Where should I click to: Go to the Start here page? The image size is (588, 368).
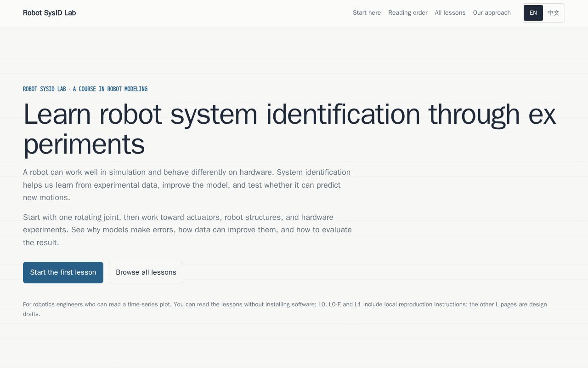pos(367,13)
